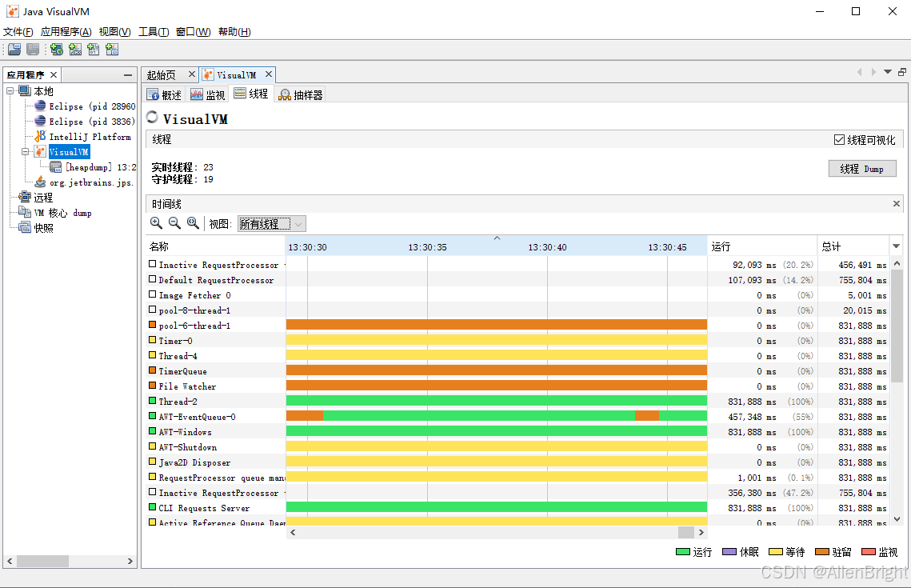Click the 线程 Dump button
Screen dimensions: 911x588
tap(862, 169)
